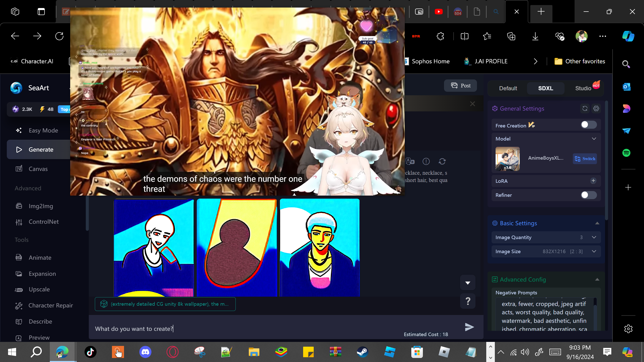This screenshot has width=644, height=362.
Task: Open Discord from the taskbar
Action: (x=145, y=352)
